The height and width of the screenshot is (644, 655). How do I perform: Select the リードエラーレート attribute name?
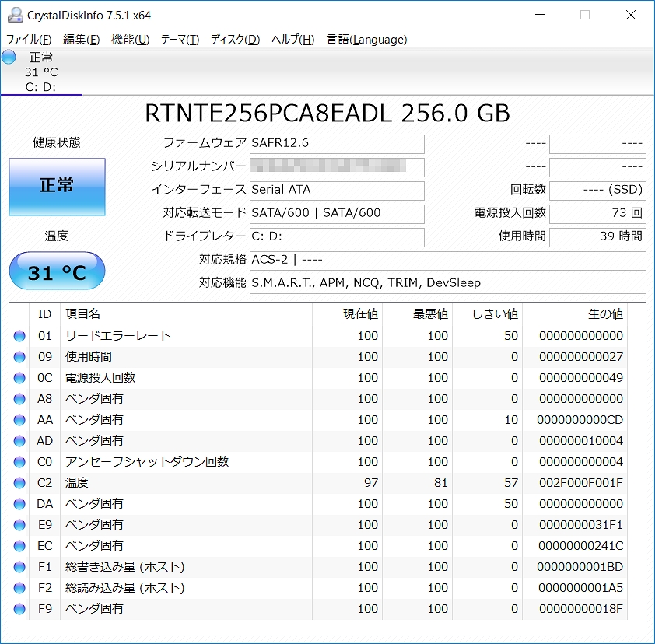pyautogui.click(x=117, y=336)
